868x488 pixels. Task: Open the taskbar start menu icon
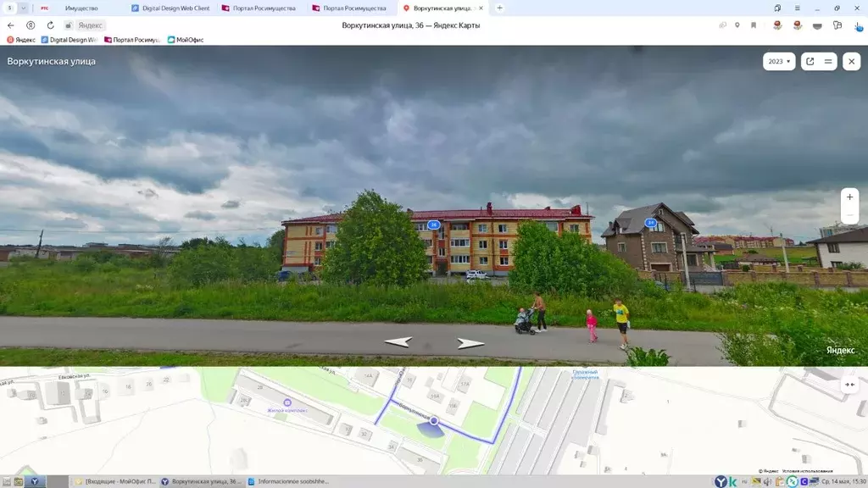pos(7,482)
